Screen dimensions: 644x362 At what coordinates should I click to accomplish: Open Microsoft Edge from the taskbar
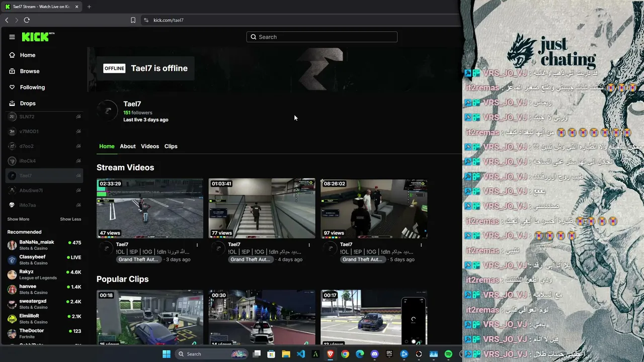tap(360, 354)
